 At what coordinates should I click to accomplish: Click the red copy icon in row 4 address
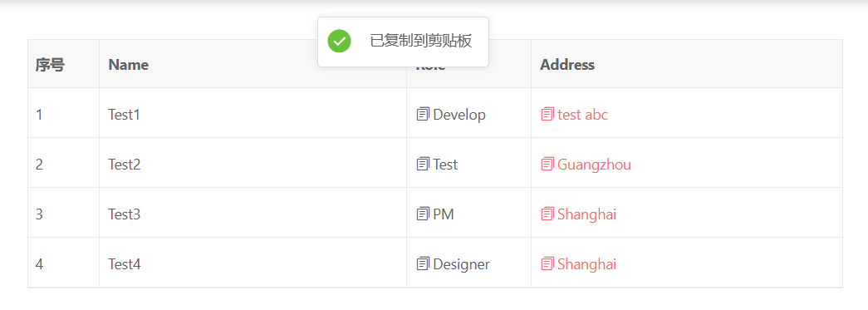(547, 264)
